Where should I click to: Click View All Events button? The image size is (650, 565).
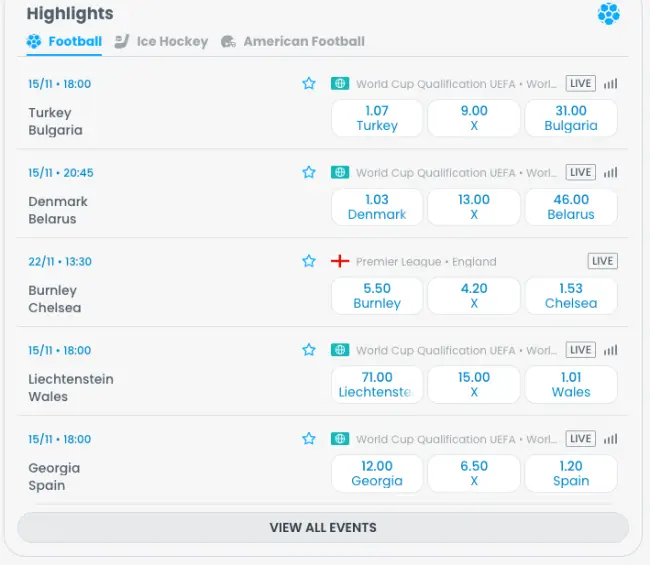323,528
